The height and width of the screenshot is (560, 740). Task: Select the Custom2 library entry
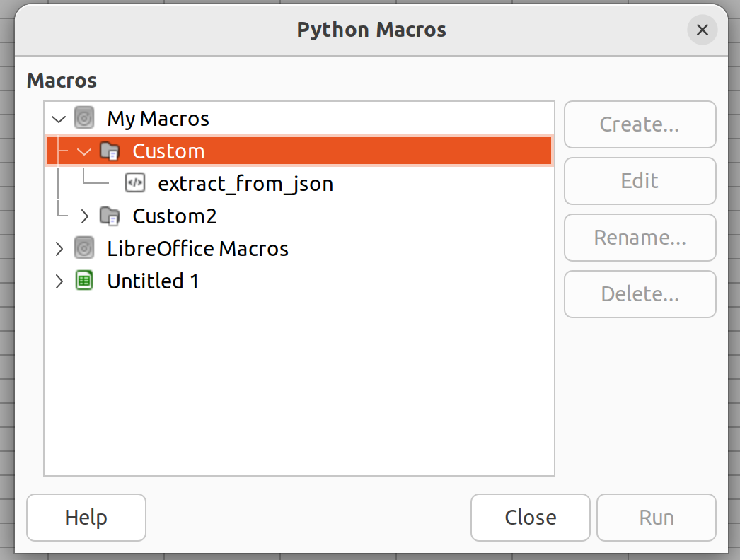[x=175, y=216]
